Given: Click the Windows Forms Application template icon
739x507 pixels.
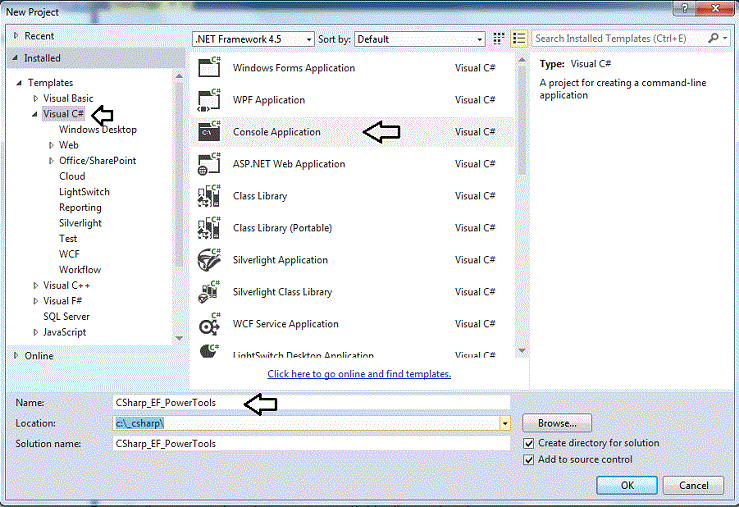Looking at the screenshot, I should 209,67.
